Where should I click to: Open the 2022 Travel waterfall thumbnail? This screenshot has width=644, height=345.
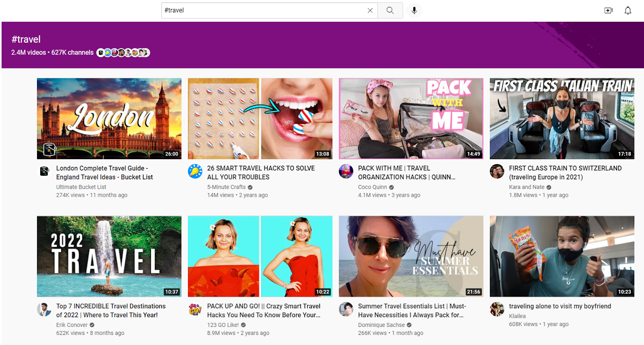[x=109, y=256]
